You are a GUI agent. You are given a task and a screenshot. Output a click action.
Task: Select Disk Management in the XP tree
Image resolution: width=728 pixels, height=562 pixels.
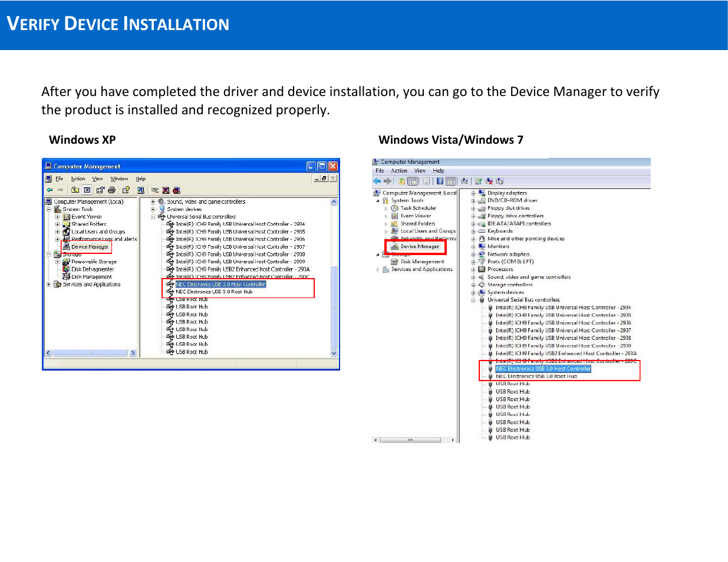(91, 277)
